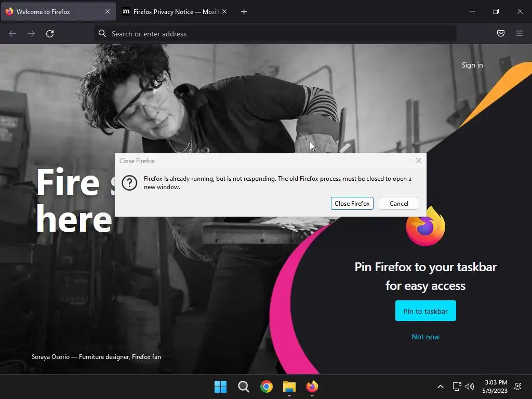532x399 pixels.
Task: Click the search or enter address field
Action: 275,34
